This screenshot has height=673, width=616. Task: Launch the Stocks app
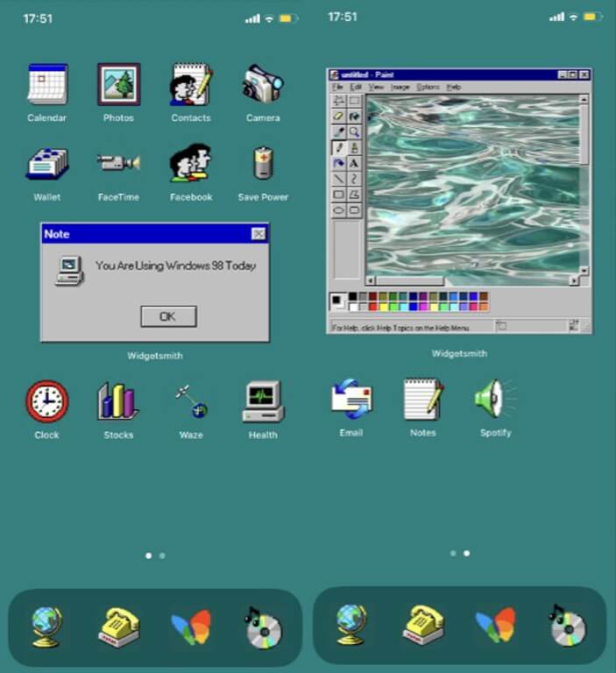coord(118,402)
